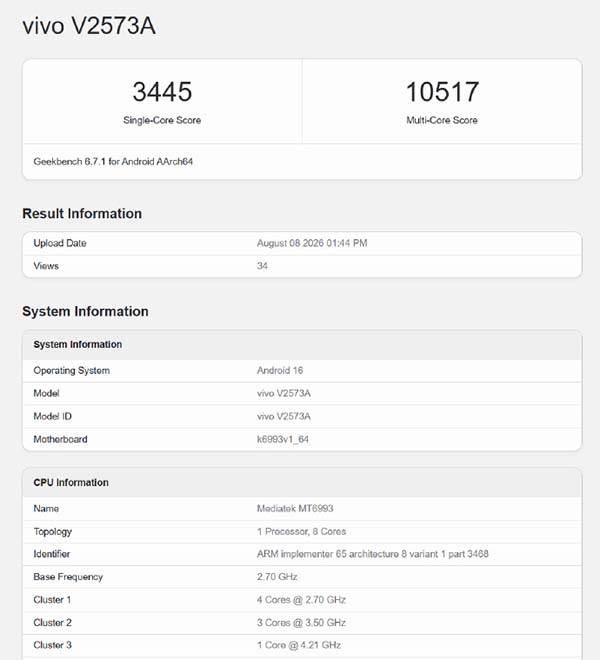Click the ARM implementer identifier value
The image size is (600, 660).
[x=373, y=554]
